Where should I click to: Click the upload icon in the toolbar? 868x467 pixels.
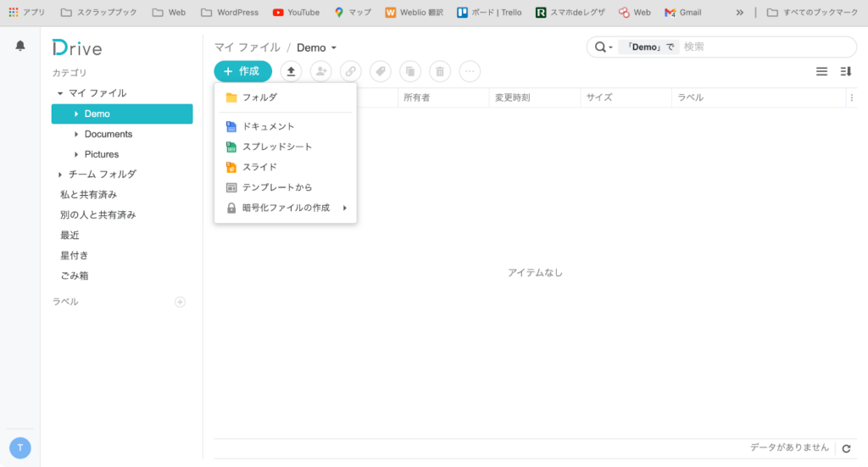[x=291, y=72]
